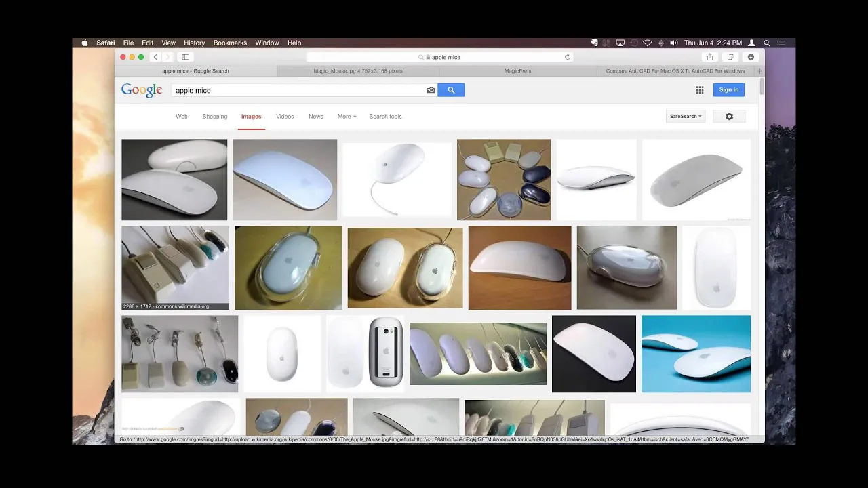Open the volume control in menu bar

[x=673, y=43]
